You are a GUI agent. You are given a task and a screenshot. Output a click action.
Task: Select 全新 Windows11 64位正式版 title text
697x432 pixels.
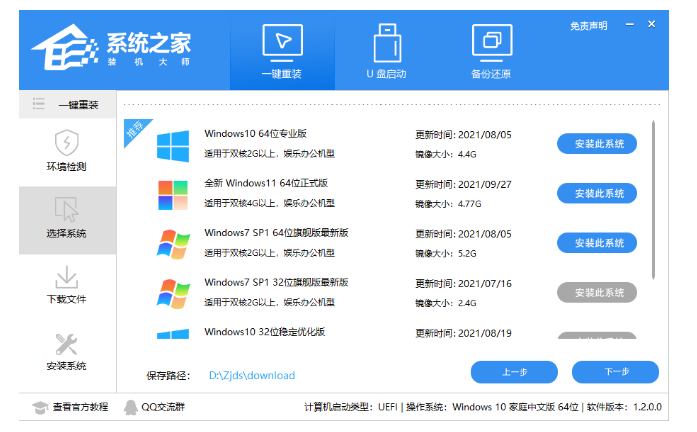(266, 183)
